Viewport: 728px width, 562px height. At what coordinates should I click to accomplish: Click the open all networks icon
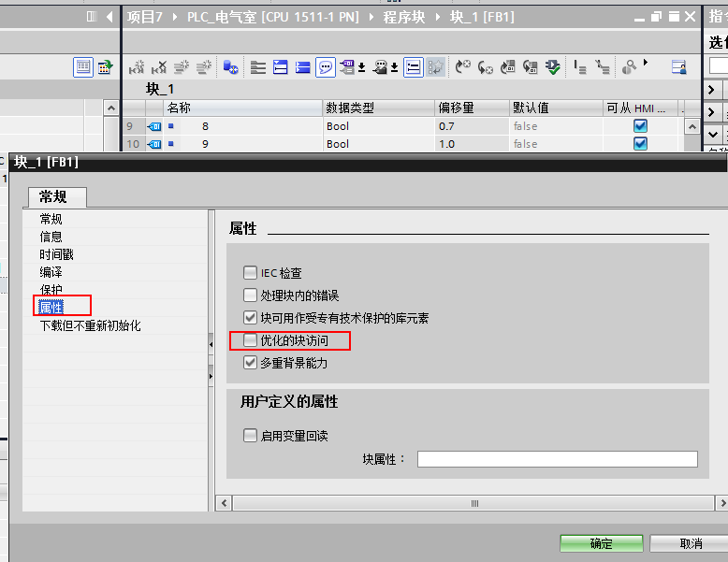click(257, 67)
